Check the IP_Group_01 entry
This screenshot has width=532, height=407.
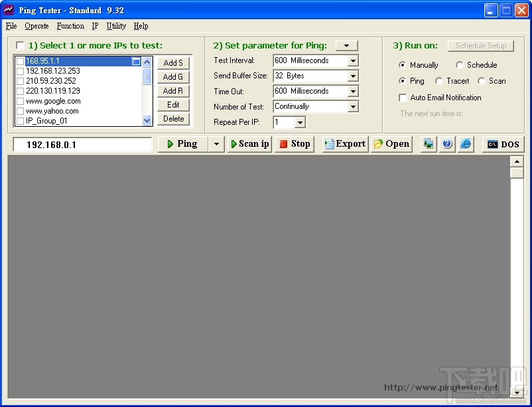pyautogui.click(x=21, y=121)
